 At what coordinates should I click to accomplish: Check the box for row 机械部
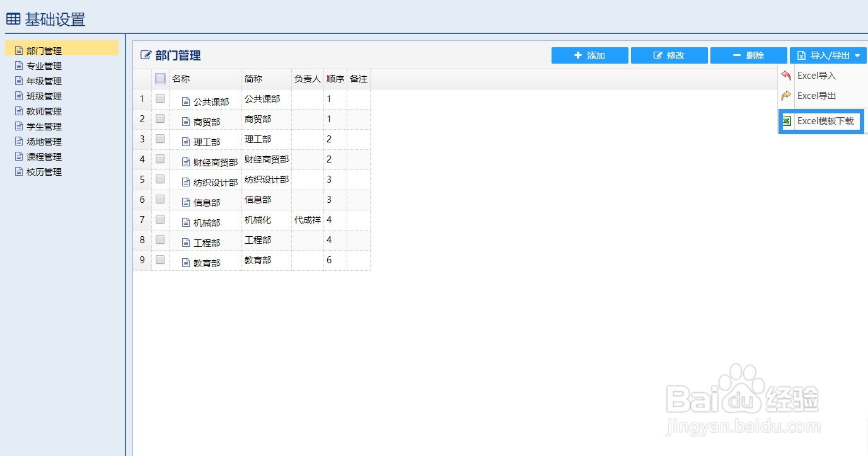(160, 219)
